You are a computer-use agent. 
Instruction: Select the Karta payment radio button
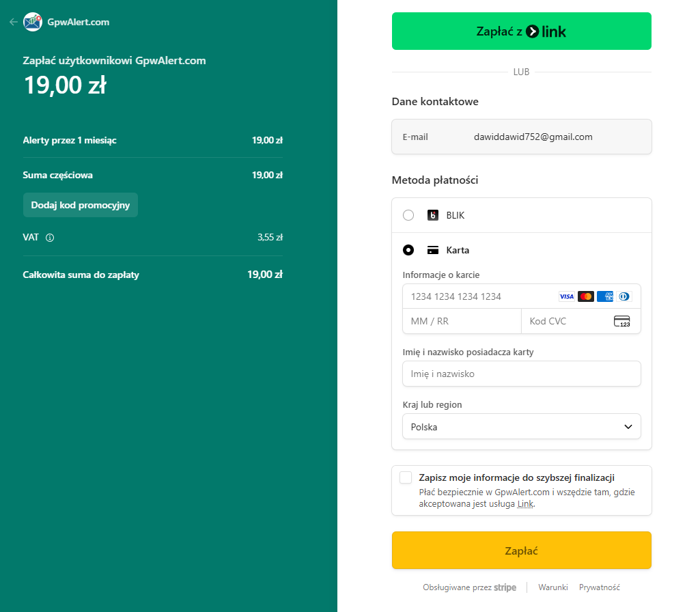pyautogui.click(x=408, y=250)
